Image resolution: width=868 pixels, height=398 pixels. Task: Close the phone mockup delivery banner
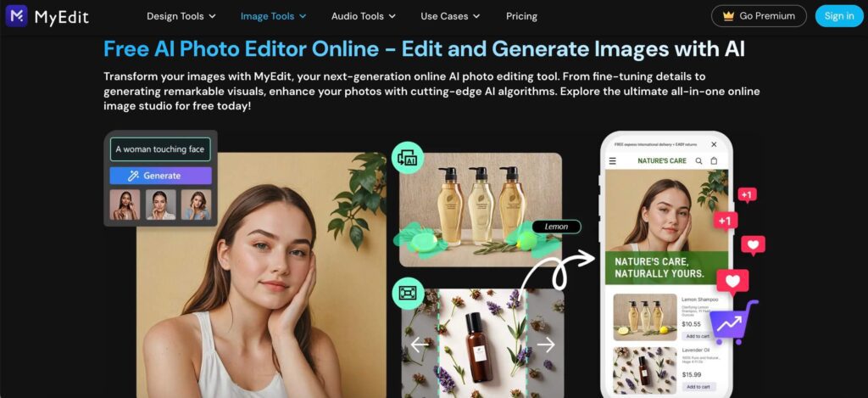[x=714, y=144]
